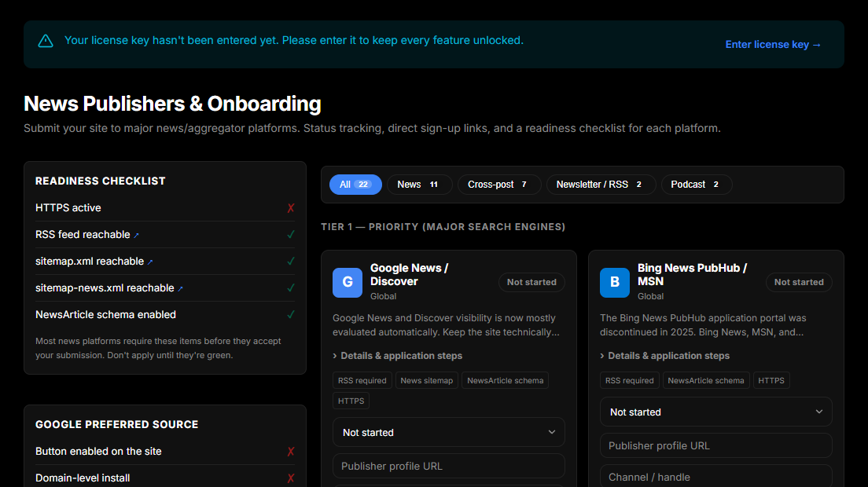Image resolution: width=868 pixels, height=487 pixels.
Task: Switch to the News filter tab
Action: tap(419, 185)
